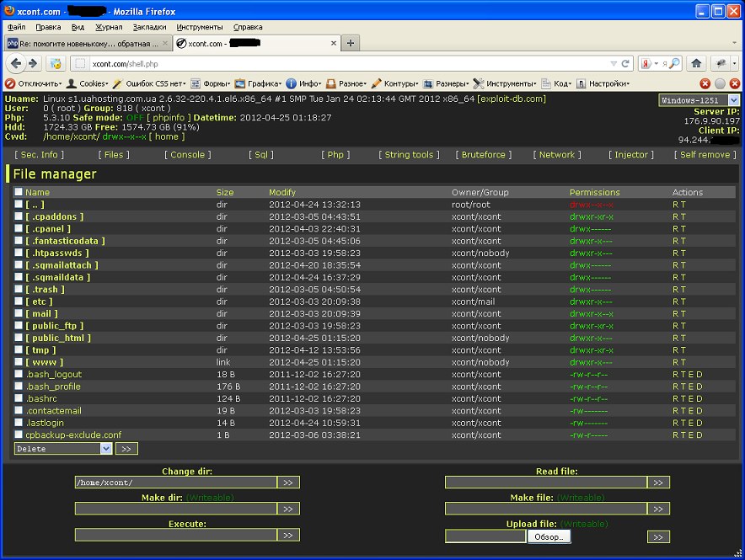Click the Make dir input field
The width and height of the screenshot is (745, 560).
pos(176,509)
